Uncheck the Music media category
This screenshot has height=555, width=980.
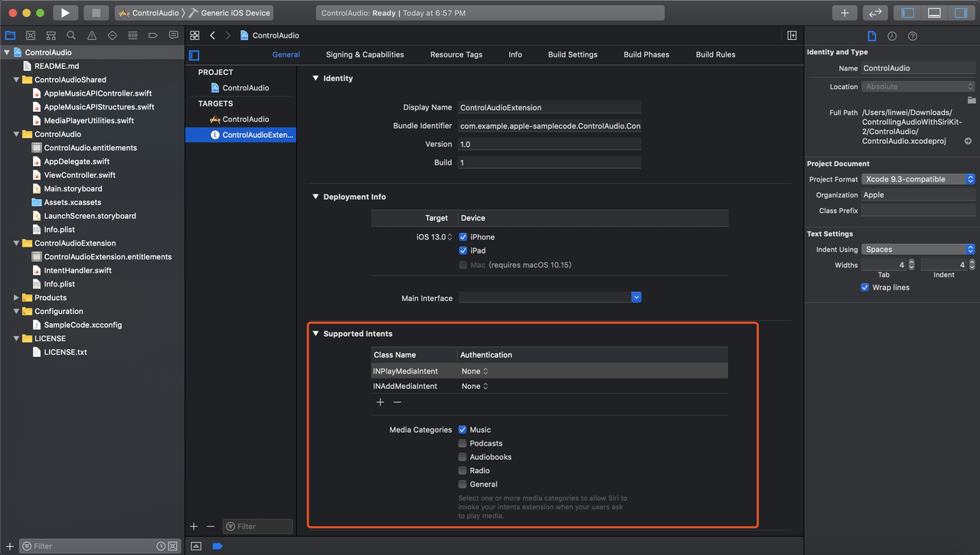tap(462, 430)
